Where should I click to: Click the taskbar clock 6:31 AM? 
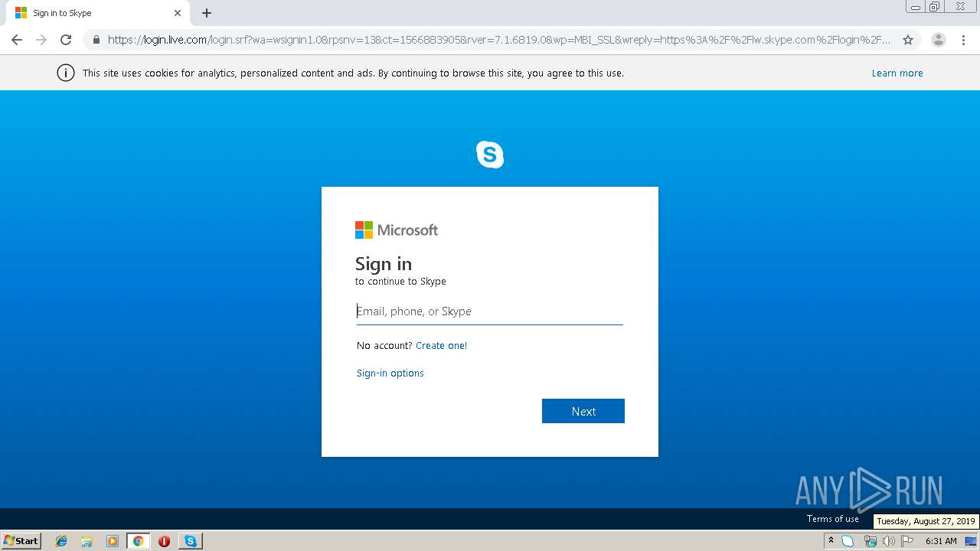tap(941, 541)
